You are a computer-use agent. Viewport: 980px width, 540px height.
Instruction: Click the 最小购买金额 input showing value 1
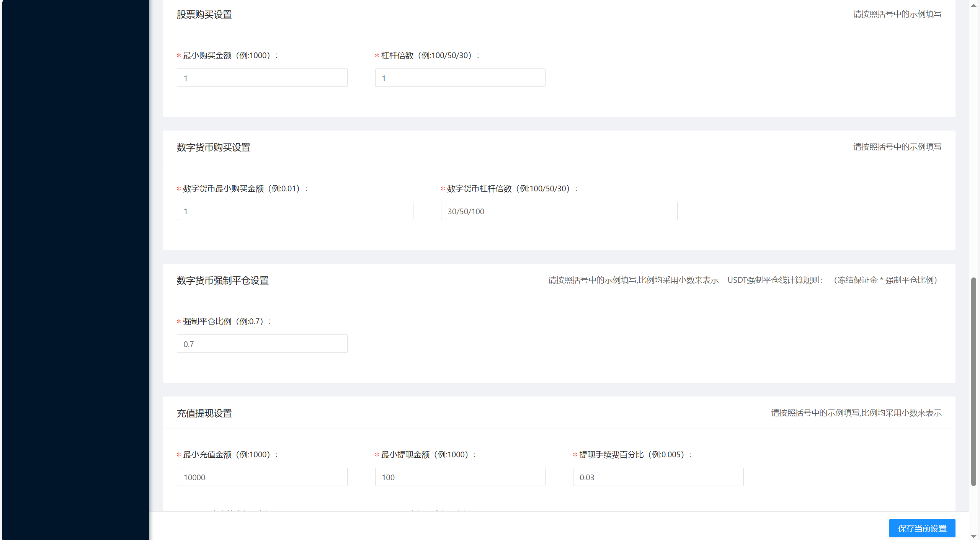pyautogui.click(x=262, y=77)
